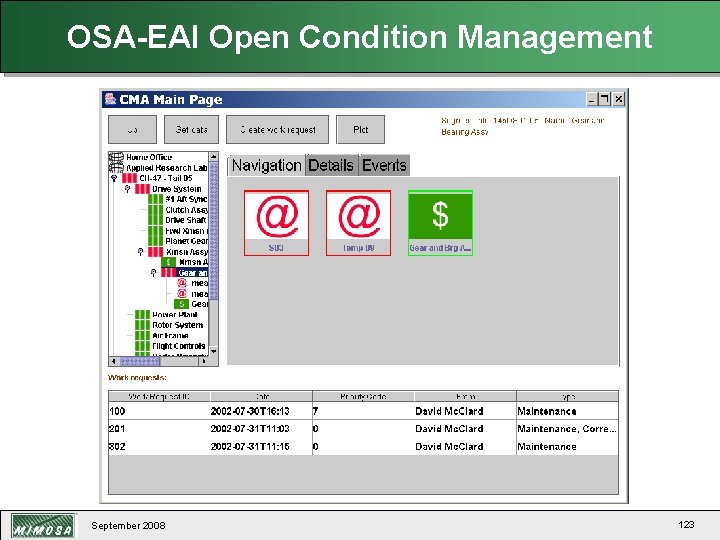This screenshot has width=720, height=540.
Task: Select the red status icon for CH-47 Tail 05
Action: pyautogui.click(x=129, y=178)
